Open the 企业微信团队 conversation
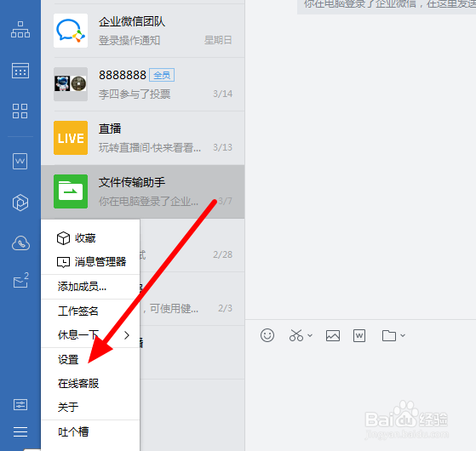Image resolution: width=476 pixels, height=451 pixels. (143, 31)
